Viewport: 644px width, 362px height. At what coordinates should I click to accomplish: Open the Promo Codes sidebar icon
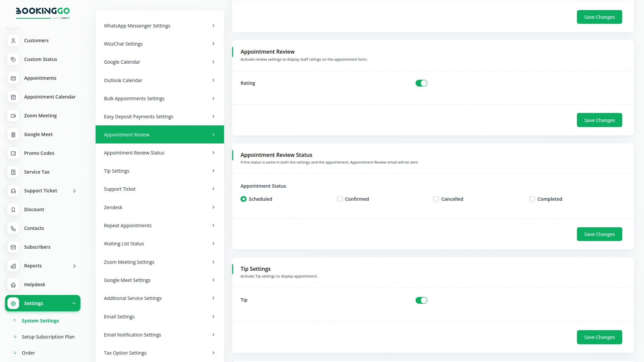(13, 153)
